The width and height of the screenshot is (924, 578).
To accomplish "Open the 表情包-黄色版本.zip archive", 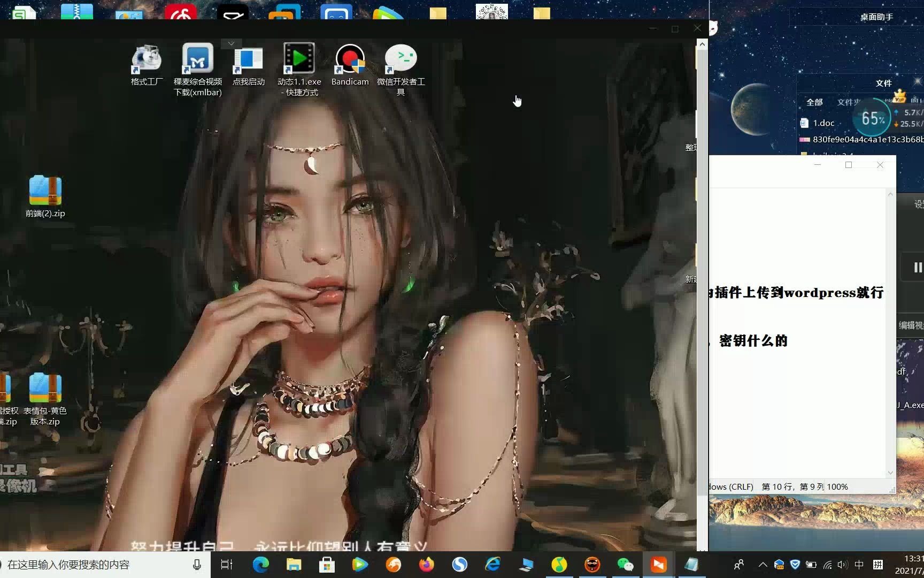I will click(x=45, y=399).
